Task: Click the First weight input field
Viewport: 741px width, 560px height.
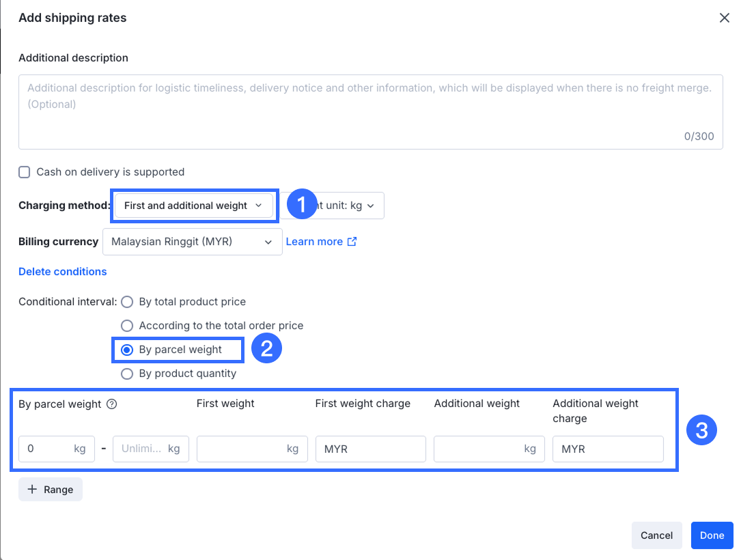Action: (242, 449)
